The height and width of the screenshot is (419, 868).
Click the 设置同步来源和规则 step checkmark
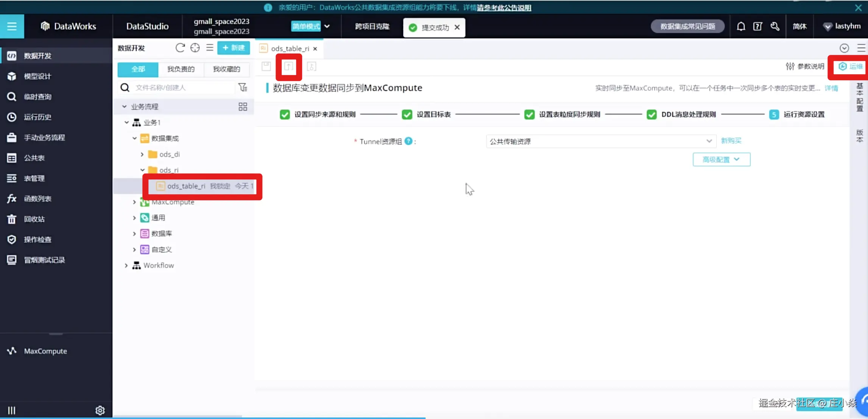click(285, 114)
